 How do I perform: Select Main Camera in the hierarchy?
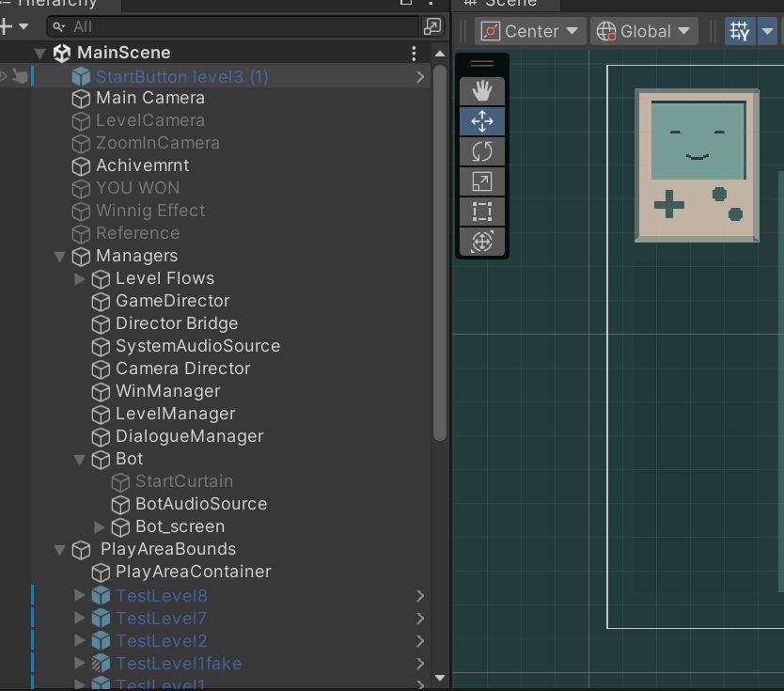click(149, 98)
